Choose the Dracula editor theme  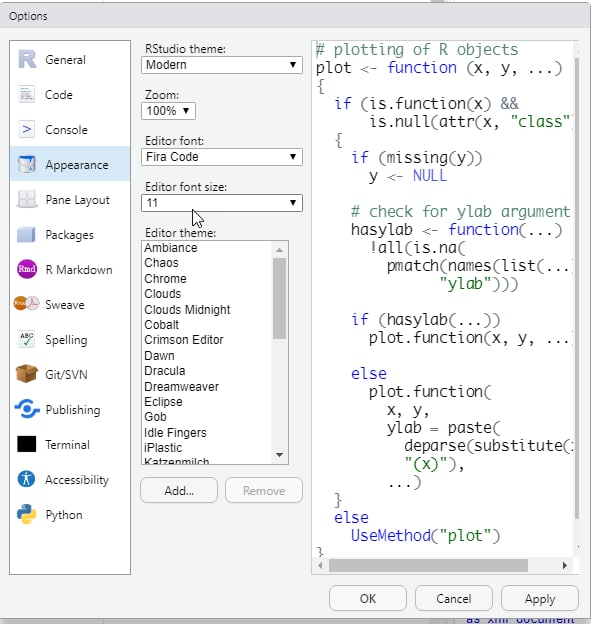click(x=164, y=370)
